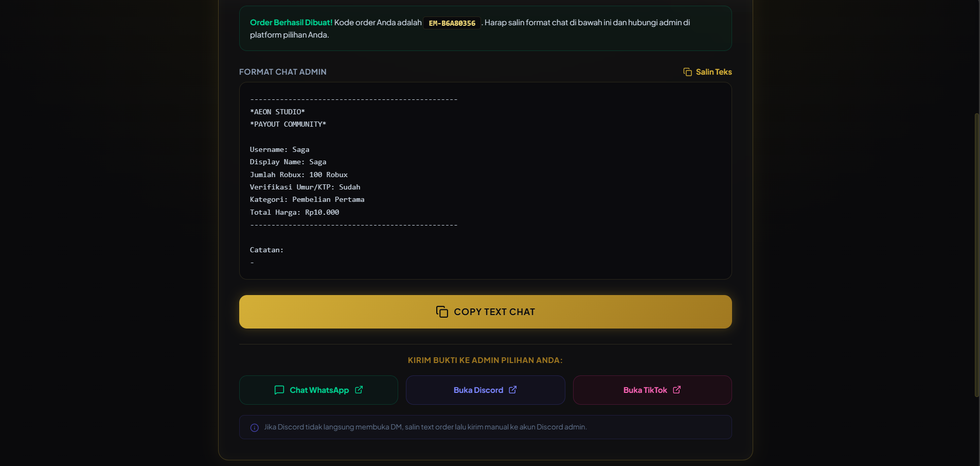Click external link icon beside Buka Discord
The height and width of the screenshot is (466, 980).
(x=513, y=390)
